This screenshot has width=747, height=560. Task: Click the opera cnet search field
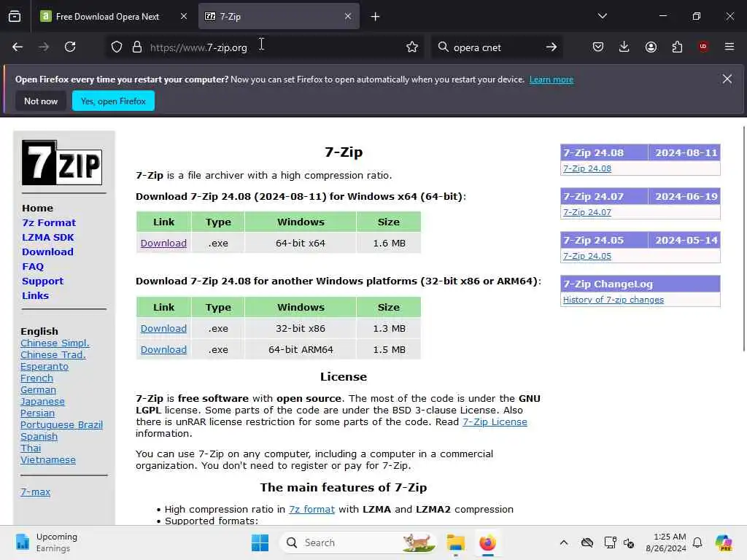tap(495, 47)
